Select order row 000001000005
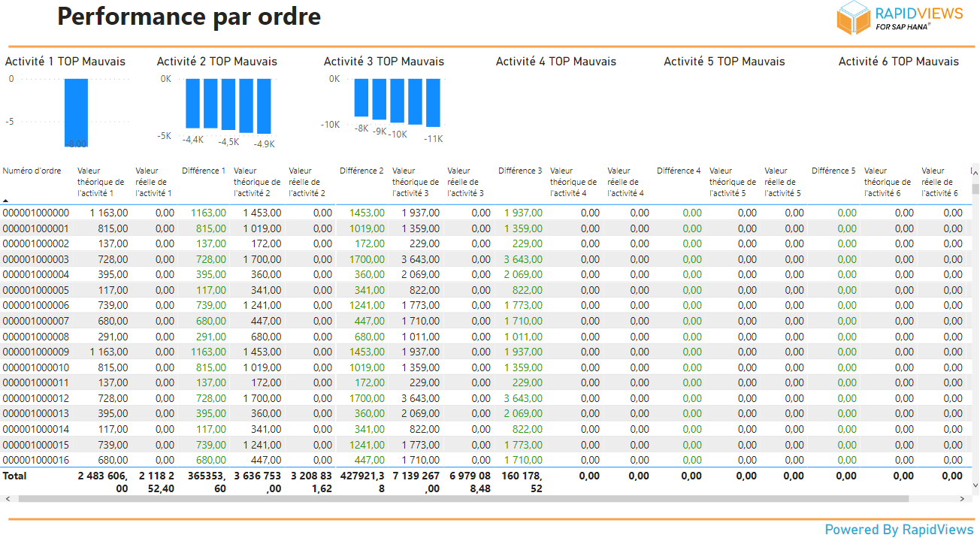Image resolution: width=980 pixels, height=538 pixels. pos(485,290)
